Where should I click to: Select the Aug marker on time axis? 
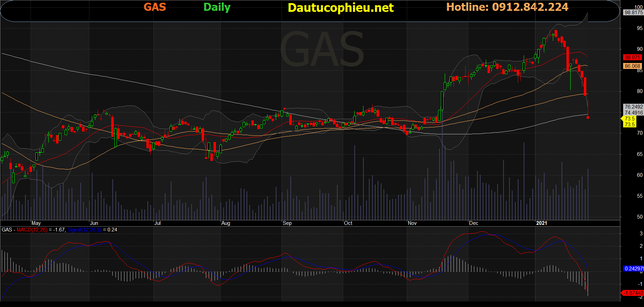pyautogui.click(x=226, y=223)
